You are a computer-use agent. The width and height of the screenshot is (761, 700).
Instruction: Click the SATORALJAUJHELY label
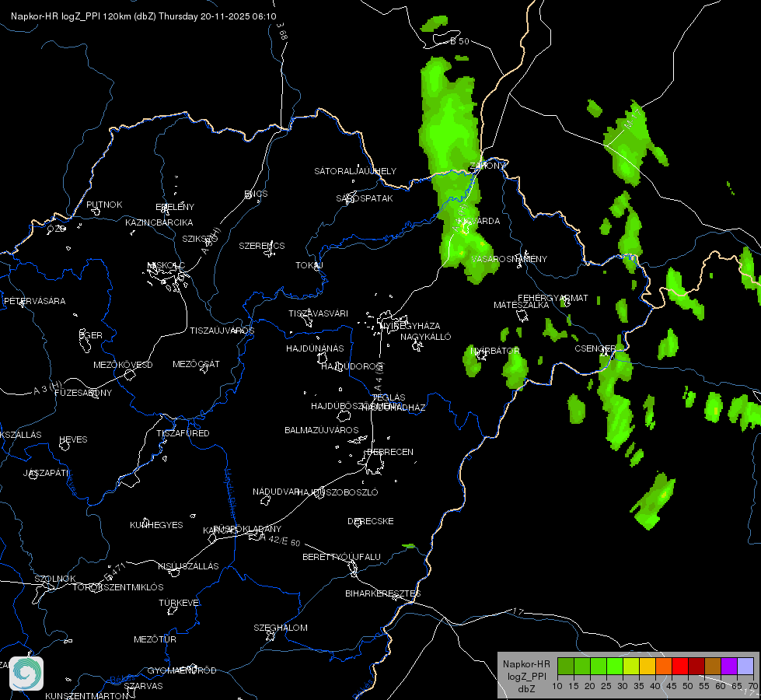click(355, 171)
